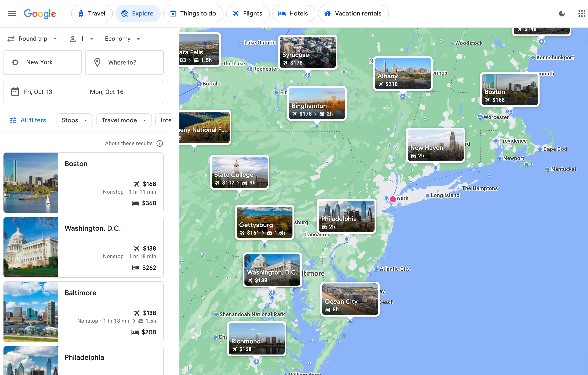Click the Allegheny National Forest map card
This screenshot has width=588, height=375.
pos(205,127)
